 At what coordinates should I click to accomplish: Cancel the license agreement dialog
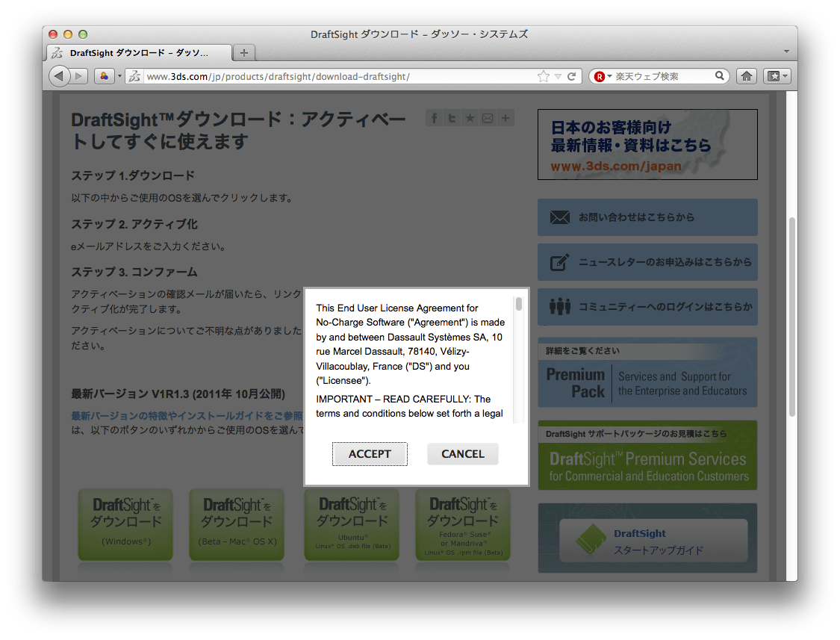pos(463,454)
